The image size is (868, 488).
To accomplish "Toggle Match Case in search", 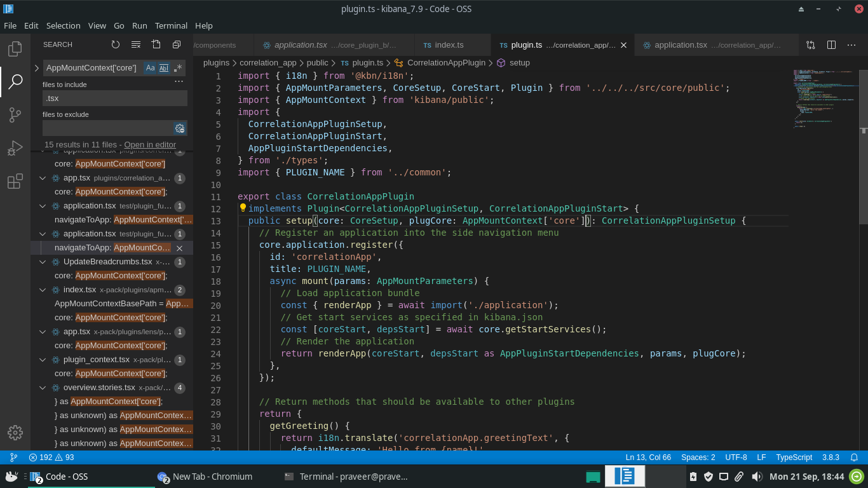I will 150,68.
